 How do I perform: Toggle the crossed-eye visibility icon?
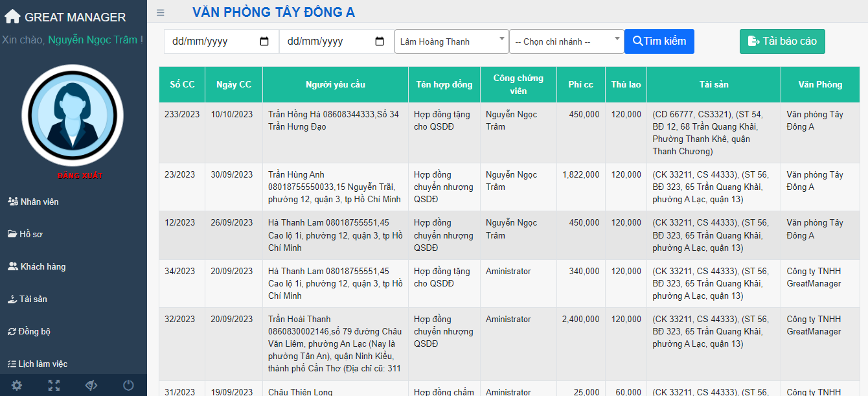coord(91,385)
